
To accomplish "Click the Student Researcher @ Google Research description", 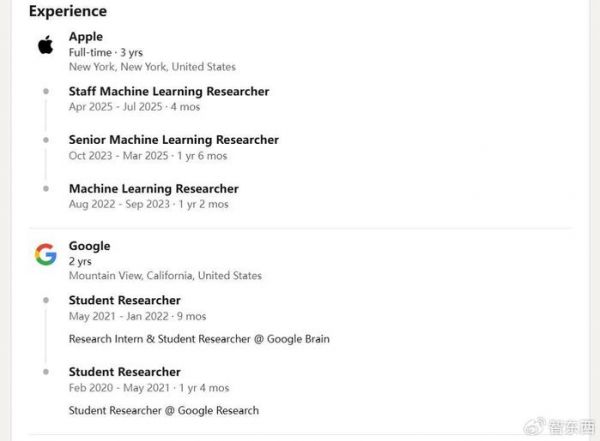I will click(164, 410).
